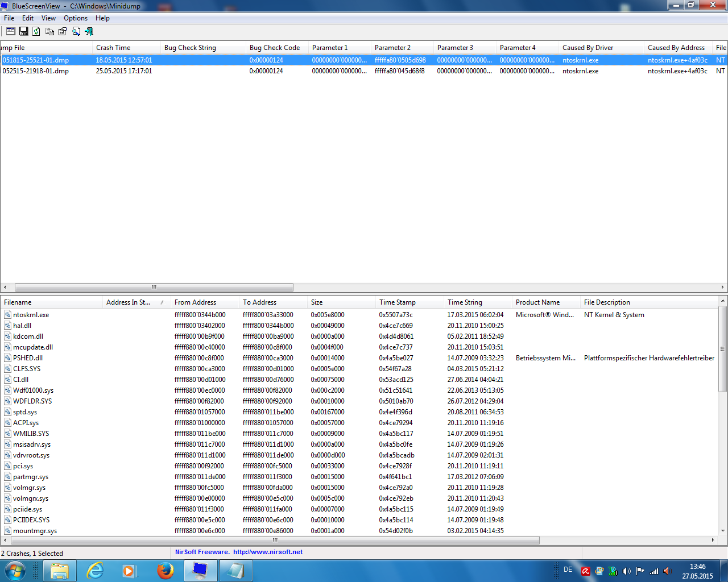Click Action Center flag tray icon
728x582 pixels.
640,571
